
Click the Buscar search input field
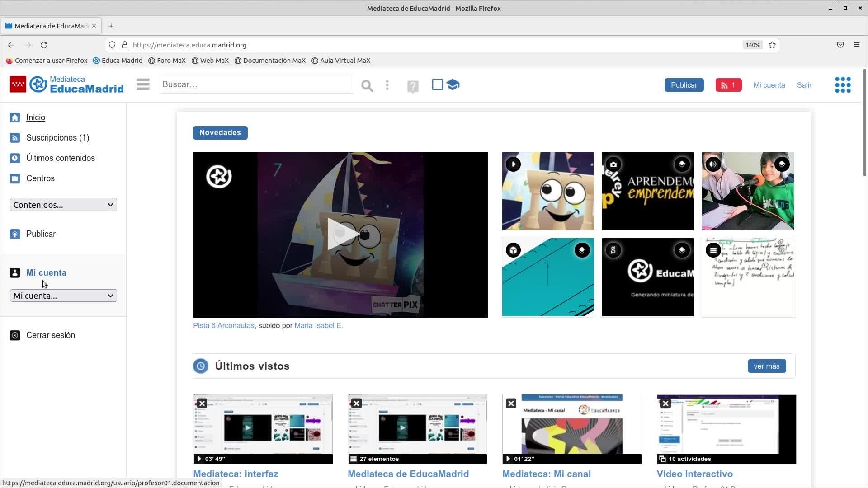[x=256, y=84]
